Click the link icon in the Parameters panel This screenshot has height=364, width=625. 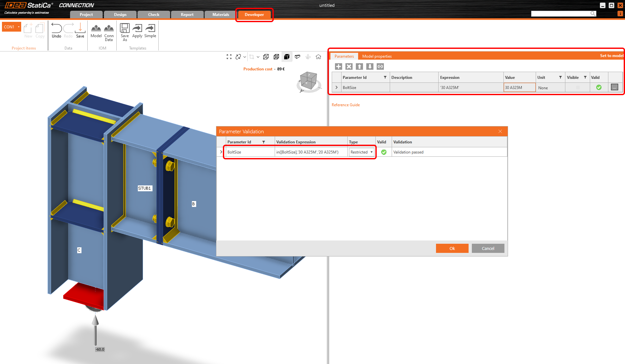pos(380,66)
